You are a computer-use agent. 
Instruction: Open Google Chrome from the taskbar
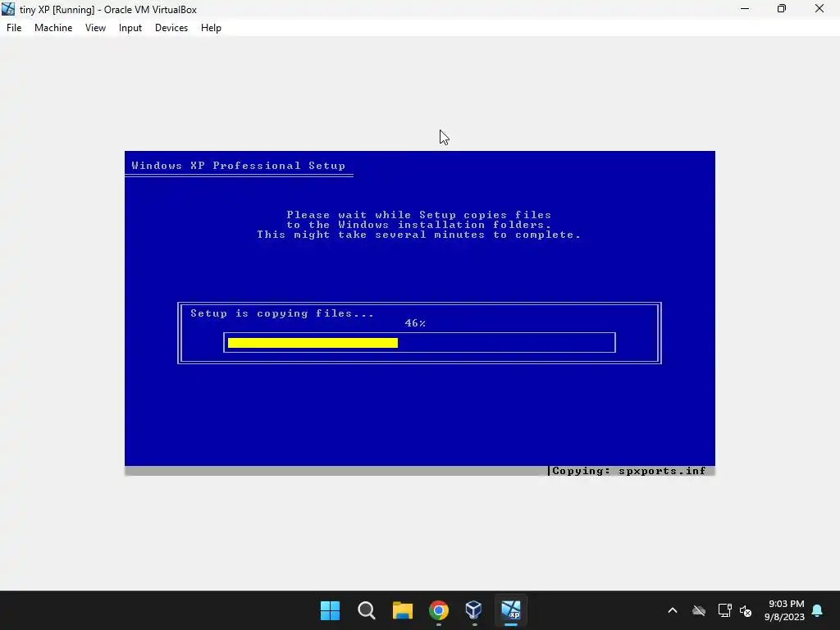[x=439, y=610]
